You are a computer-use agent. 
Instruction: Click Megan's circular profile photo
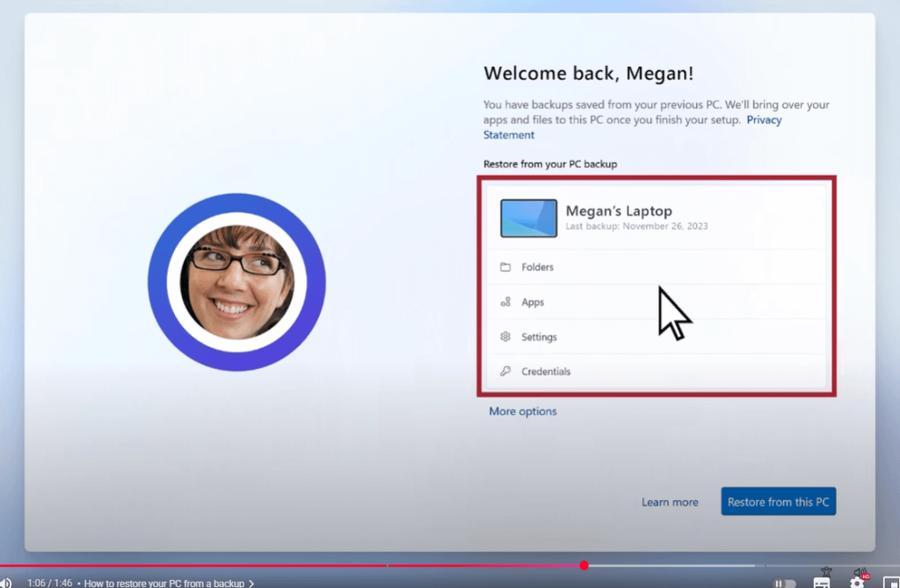pyautogui.click(x=236, y=282)
